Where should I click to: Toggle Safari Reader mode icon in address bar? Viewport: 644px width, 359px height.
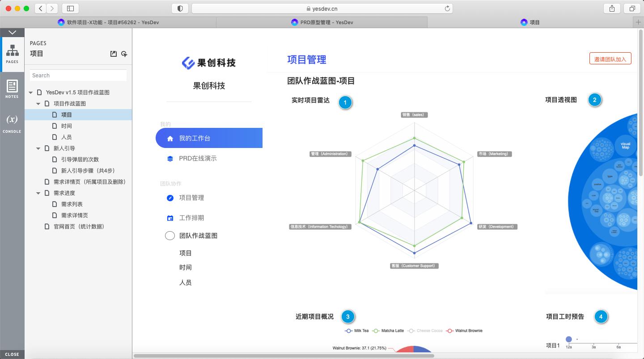[x=179, y=8]
